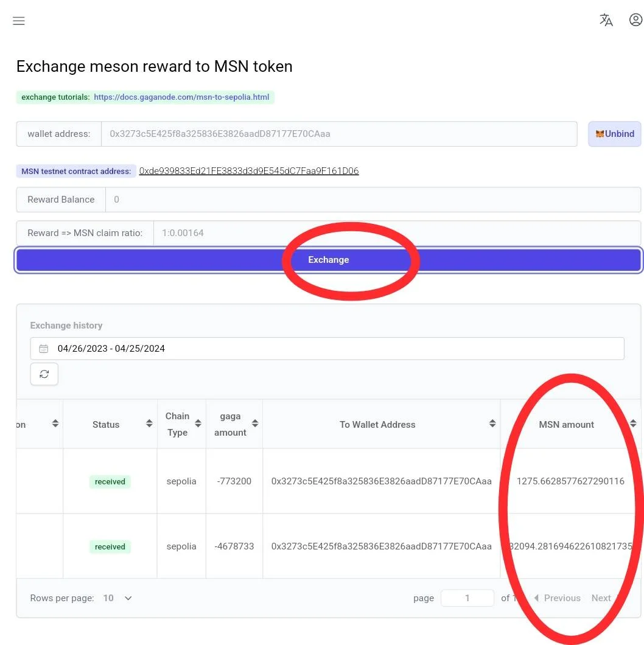This screenshot has height=645, width=644.
Task: Select the sepolia cell in -773200 row
Action: click(181, 481)
